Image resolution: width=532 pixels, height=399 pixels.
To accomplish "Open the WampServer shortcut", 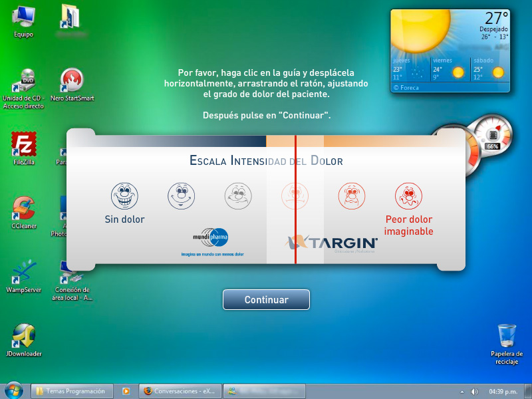I will (24, 272).
